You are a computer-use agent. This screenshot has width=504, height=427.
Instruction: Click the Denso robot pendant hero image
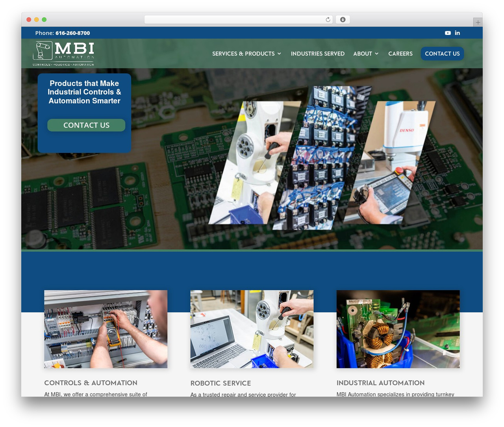[x=389, y=163]
